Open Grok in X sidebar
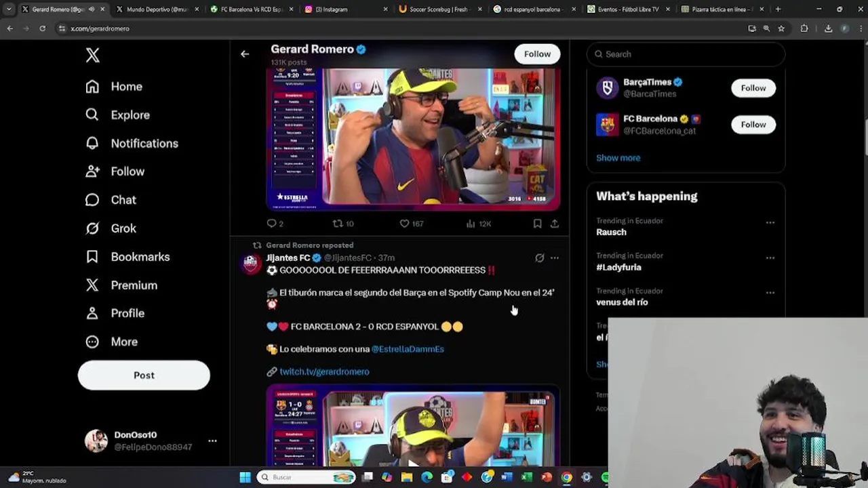868x488 pixels. point(111,228)
